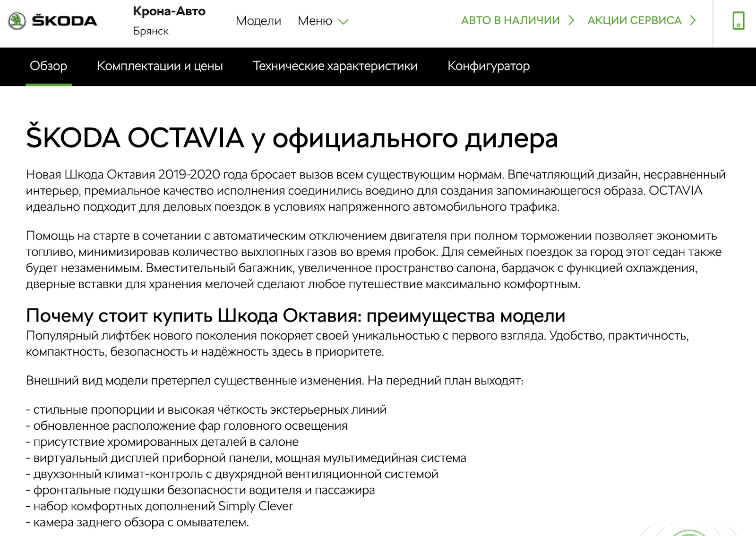Expand the Меню dropdown chevron

(x=344, y=22)
